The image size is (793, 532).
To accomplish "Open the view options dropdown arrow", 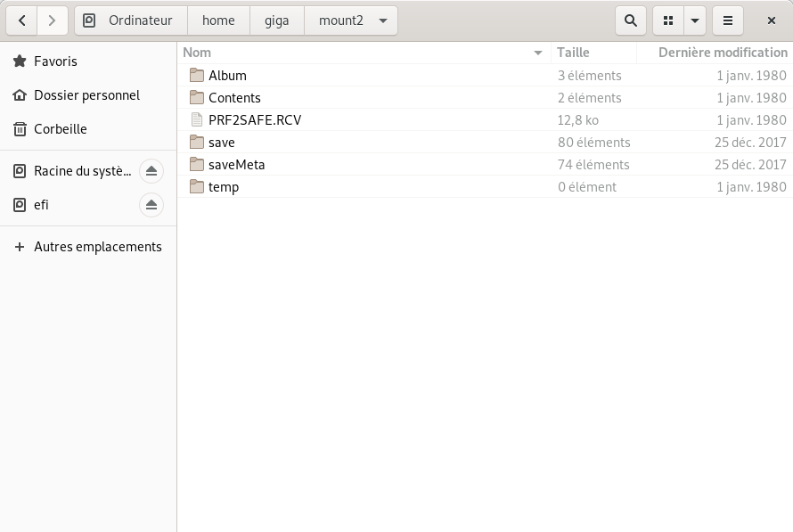I will click(x=694, y=20).
